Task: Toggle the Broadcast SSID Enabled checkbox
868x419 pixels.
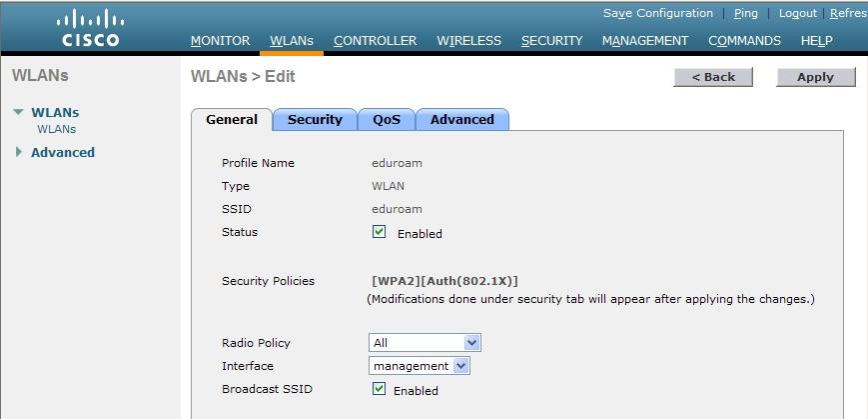Action: (x=379, y=389)
